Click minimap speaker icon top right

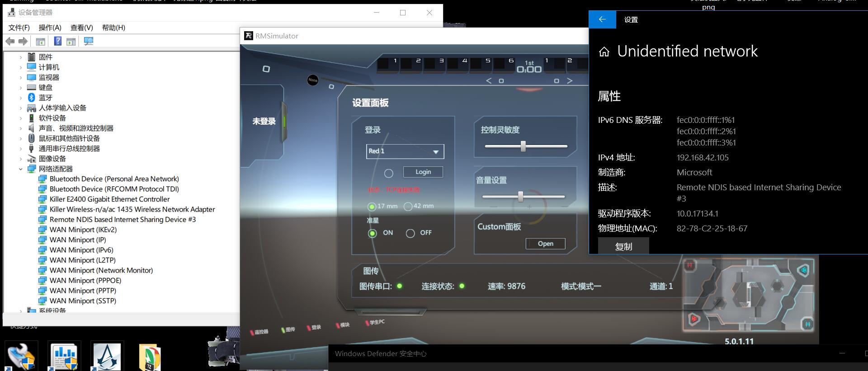point(803,271)
